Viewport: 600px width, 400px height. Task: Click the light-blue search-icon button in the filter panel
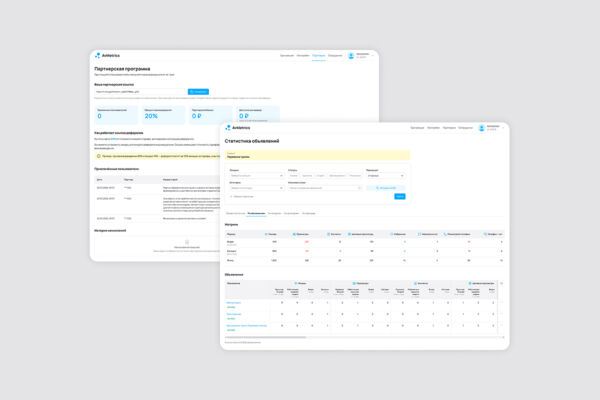point(386,188)
